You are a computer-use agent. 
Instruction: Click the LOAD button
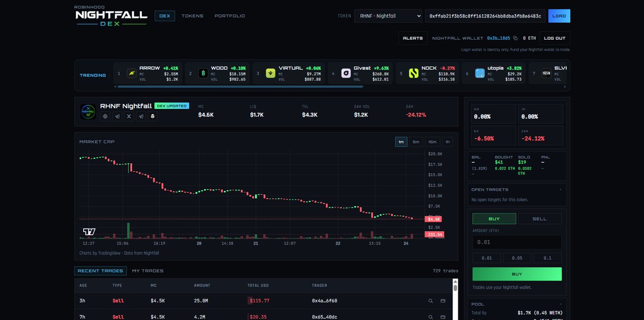click(x=559, y=16)
